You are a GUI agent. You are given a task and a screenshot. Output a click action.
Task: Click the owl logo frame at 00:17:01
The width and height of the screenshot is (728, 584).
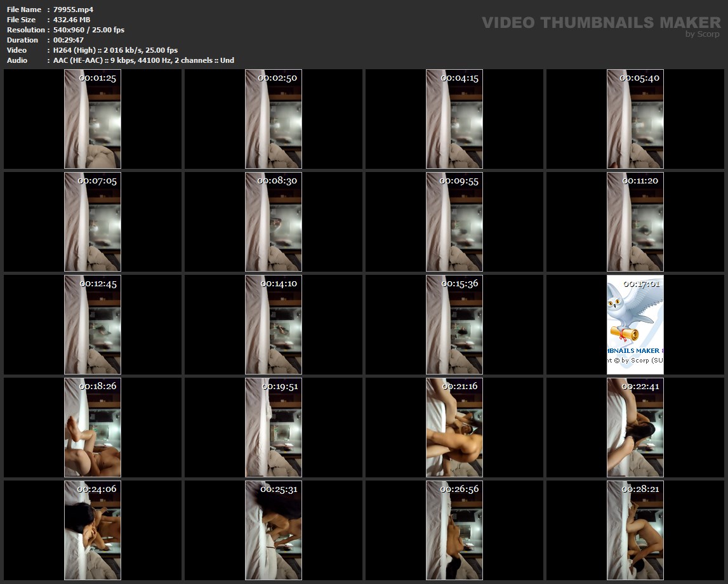coord(635,324)
